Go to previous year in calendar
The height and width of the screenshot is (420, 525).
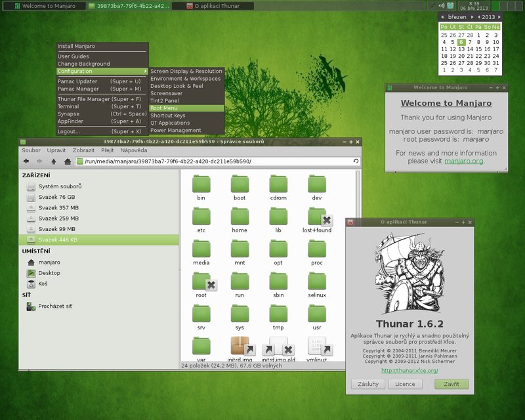point(479,17)
